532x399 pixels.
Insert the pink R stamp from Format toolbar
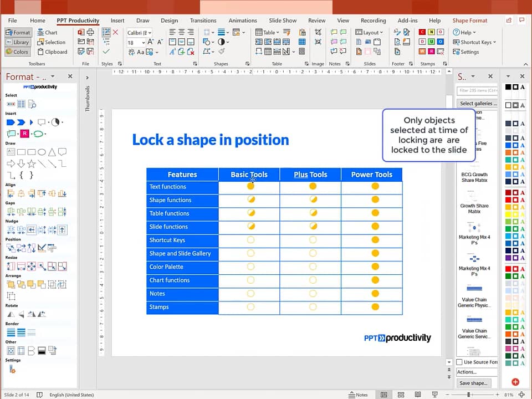[x=24, y=134]
